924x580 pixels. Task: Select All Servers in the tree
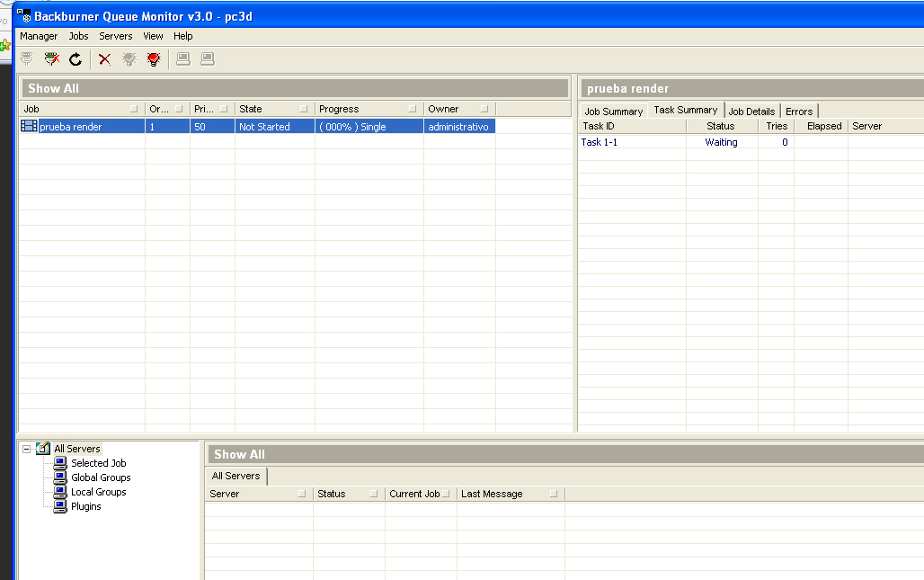77,449
